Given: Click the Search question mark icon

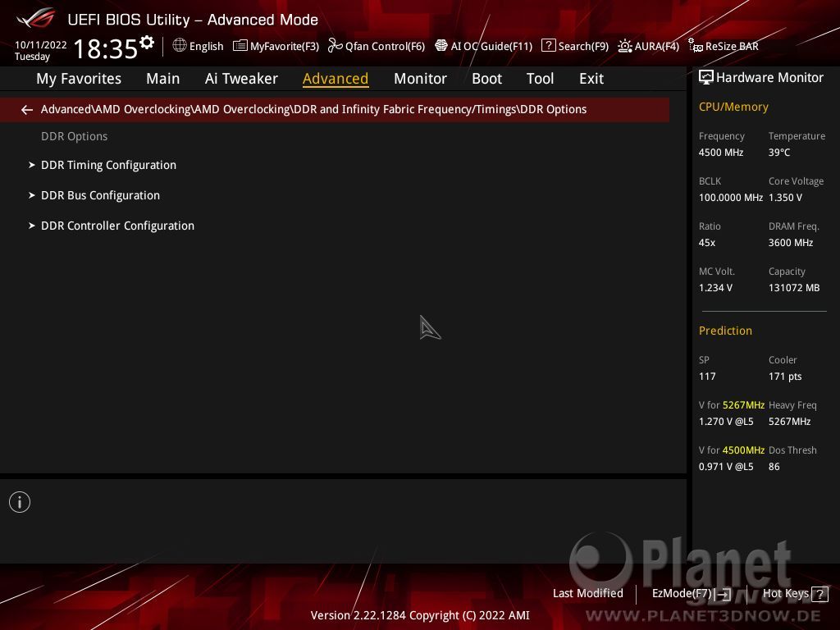Looking at the screenshot, I should (x=548, y=46).
